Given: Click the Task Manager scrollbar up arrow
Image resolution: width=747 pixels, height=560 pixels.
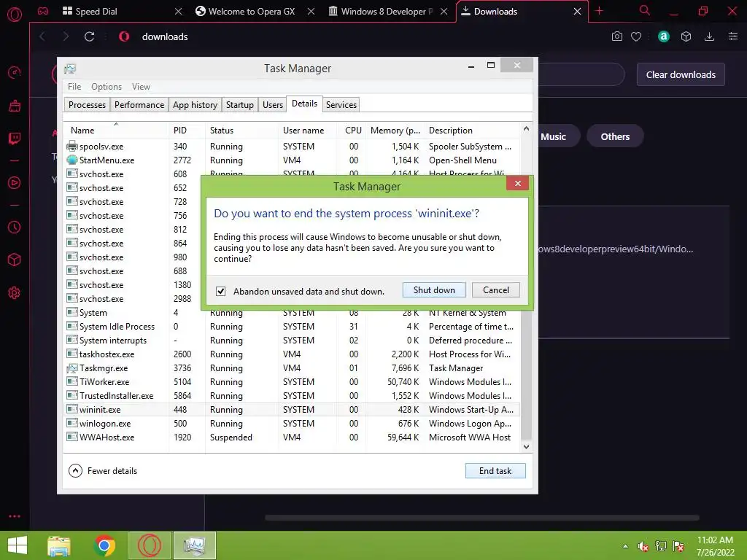Looking at the screenshot, I should [x=526, y=128].
